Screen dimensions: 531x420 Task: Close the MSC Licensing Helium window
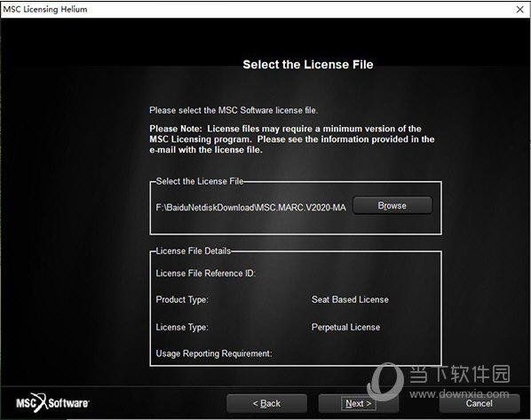[520, 10]
